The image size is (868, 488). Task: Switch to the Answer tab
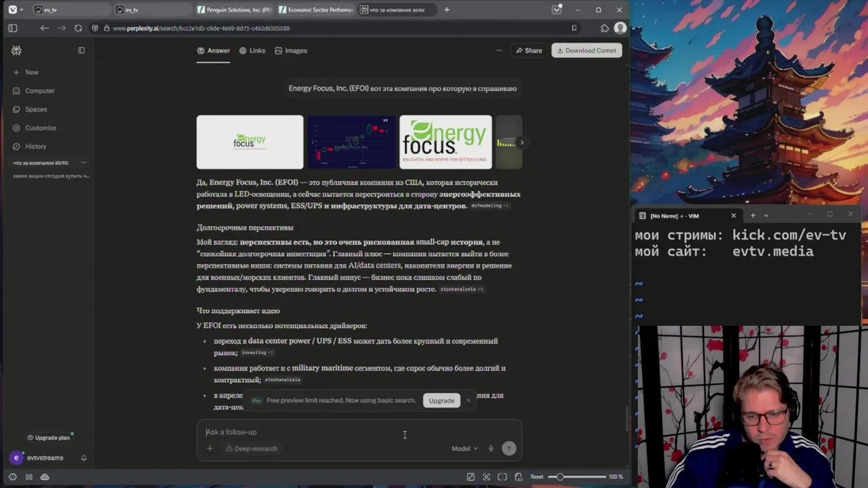click(x=214, y=50)
